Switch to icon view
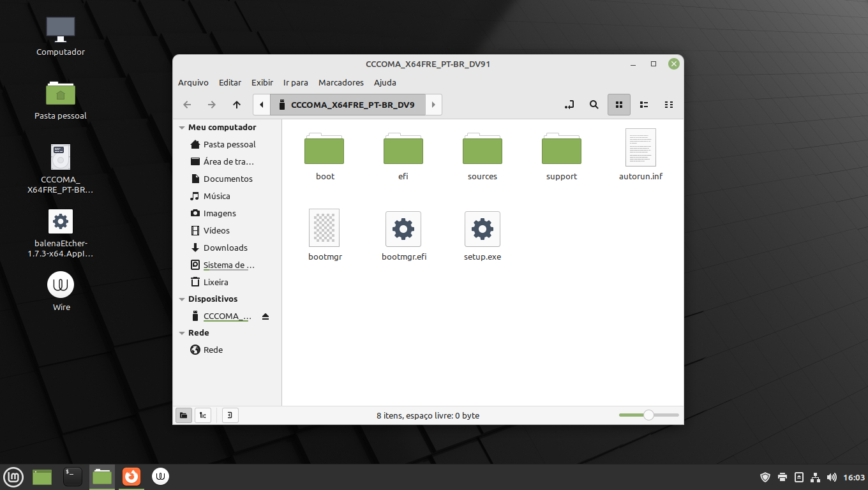The width and height of the screenshot is (868, 490). 619,105
